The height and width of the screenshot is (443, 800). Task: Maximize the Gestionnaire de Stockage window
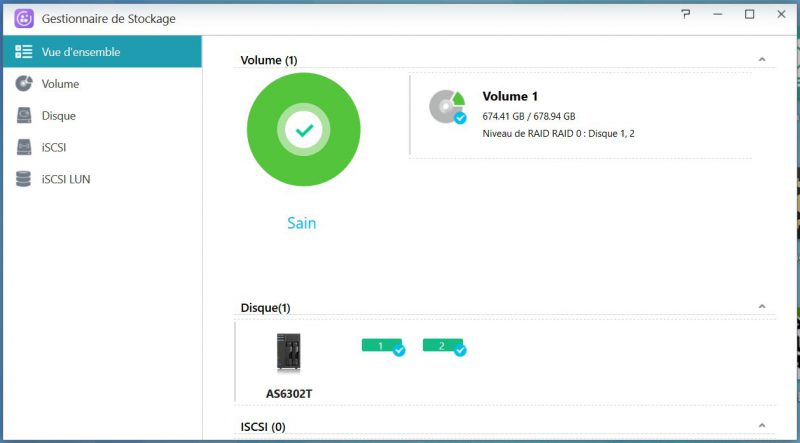point(749,14)
